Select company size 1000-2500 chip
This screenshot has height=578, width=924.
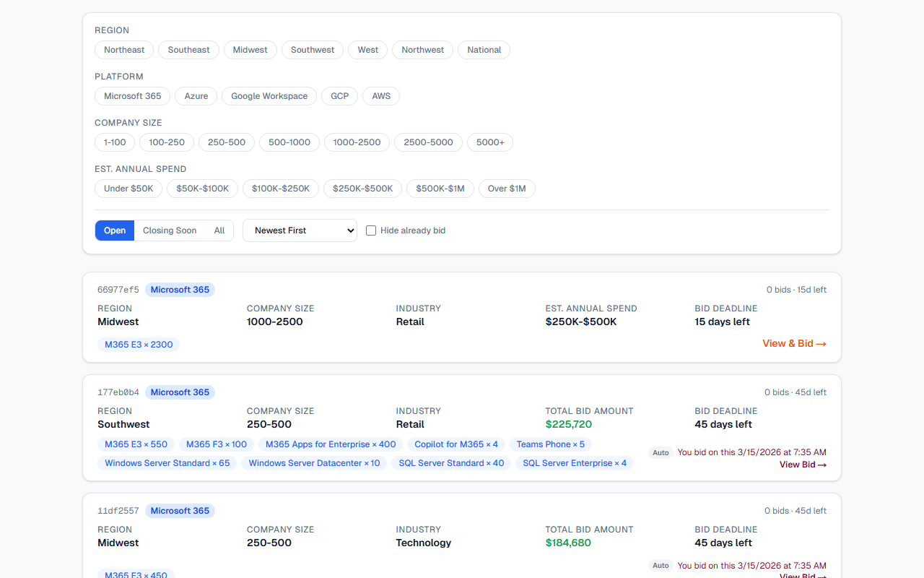pos(357,142)
